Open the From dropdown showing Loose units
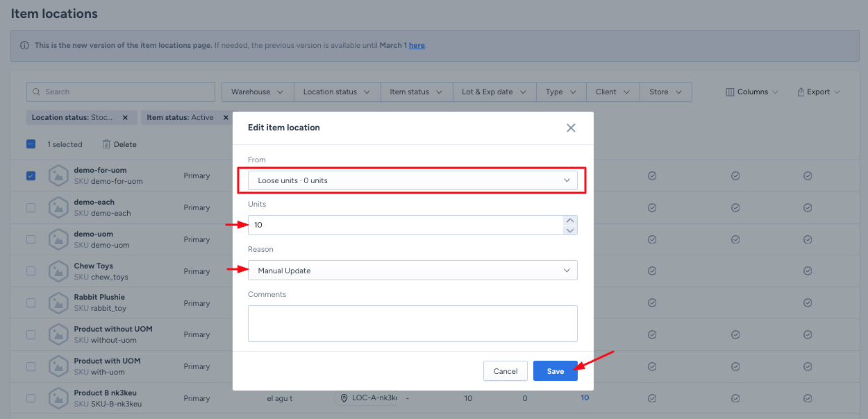 (x=412, y=180)
